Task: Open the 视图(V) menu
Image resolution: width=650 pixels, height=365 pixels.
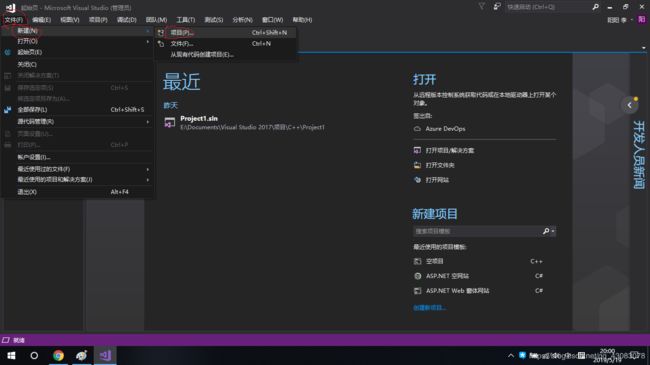Action: tap(70, 20)
